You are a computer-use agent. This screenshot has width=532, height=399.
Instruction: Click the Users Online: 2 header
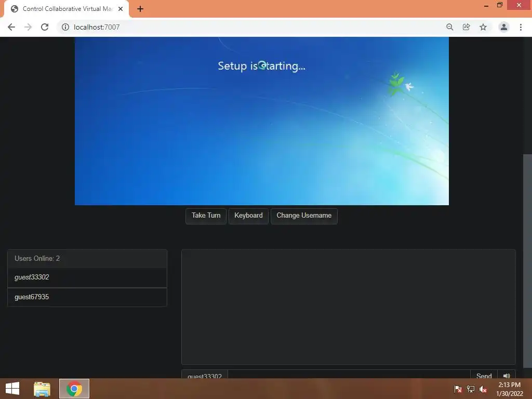87,259
